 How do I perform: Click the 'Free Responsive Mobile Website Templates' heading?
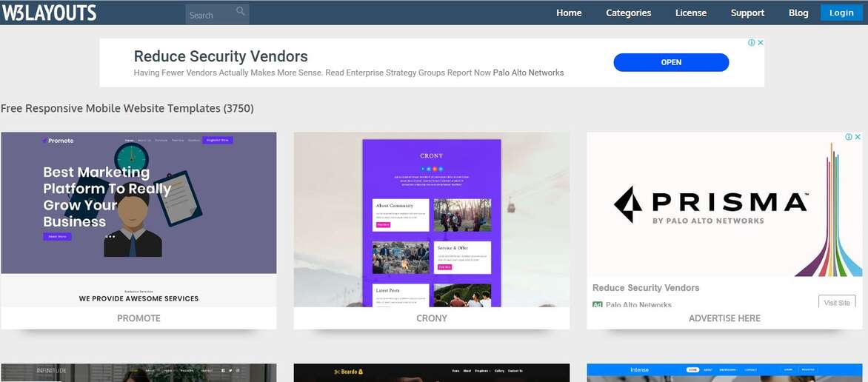pyautogui.click(x=127, y=109)
